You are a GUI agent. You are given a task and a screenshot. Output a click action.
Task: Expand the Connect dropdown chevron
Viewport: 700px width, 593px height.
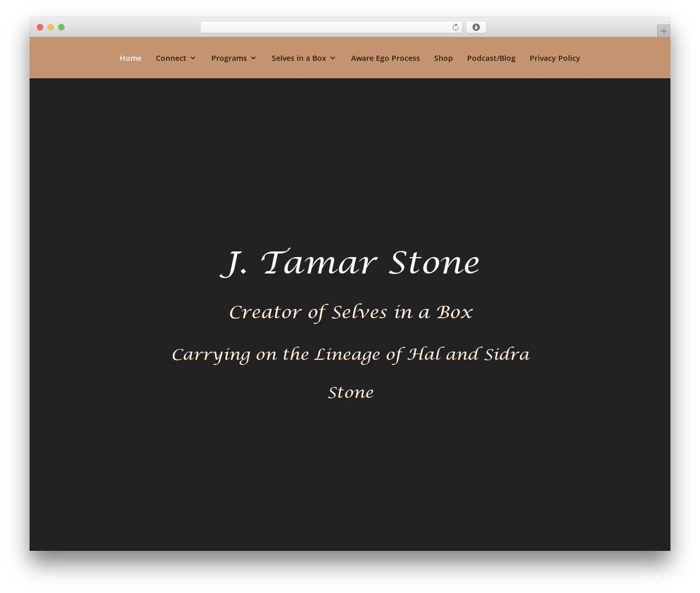pos(193,58)
